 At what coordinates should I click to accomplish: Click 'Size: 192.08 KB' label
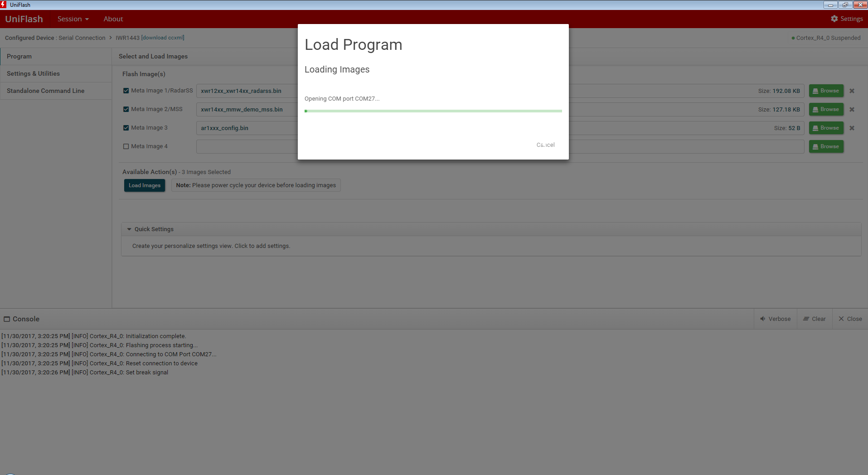pyautogui.click(x=779, y=91)
